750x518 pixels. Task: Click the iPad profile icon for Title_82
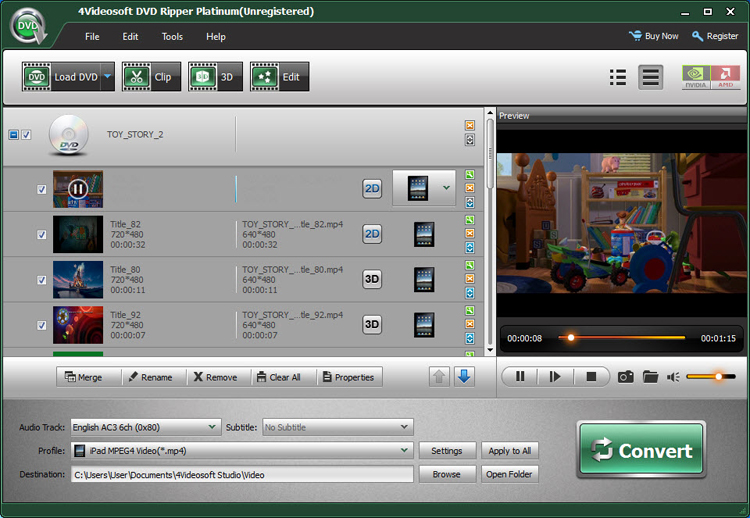click(x=424, y=234)
